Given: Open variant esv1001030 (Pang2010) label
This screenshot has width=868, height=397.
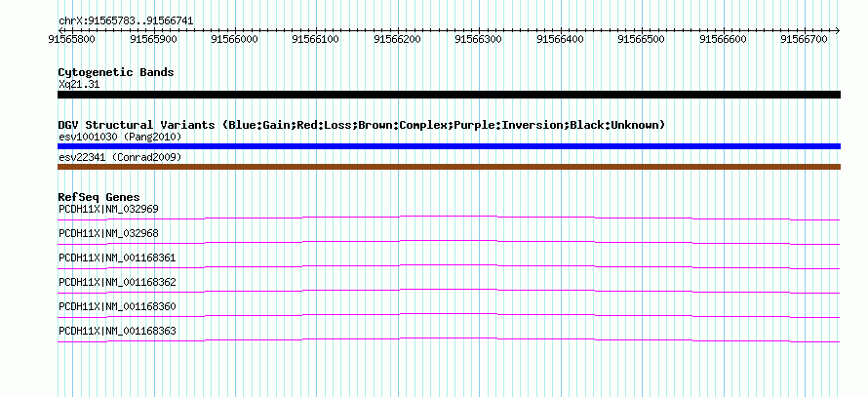Looking at the screenshot, I should click(x=120, y=137).
